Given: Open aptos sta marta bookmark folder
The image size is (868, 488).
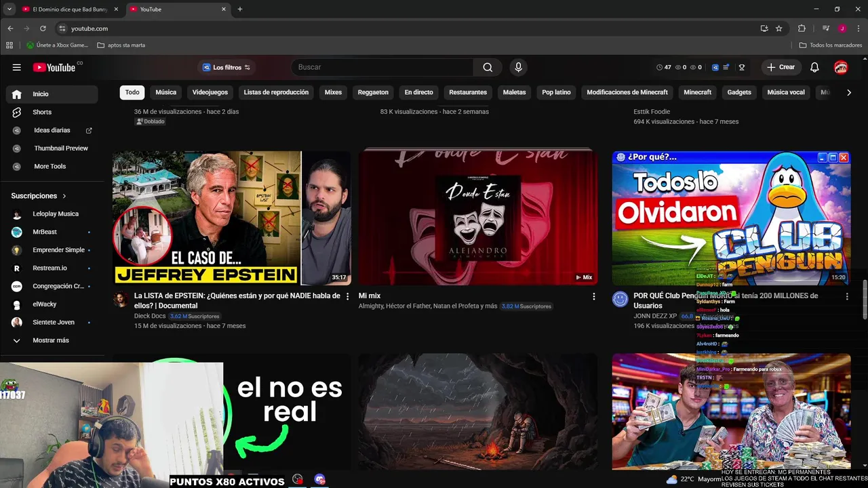Looking at the screenshot, I should pos(121,45).
